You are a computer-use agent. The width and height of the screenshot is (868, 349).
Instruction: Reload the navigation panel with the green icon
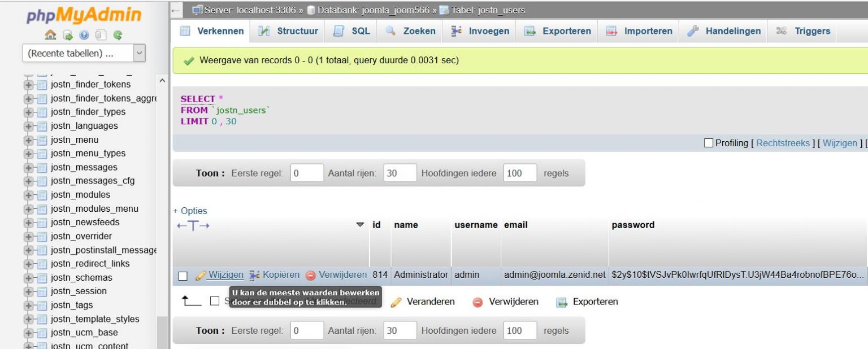point(118,35)
